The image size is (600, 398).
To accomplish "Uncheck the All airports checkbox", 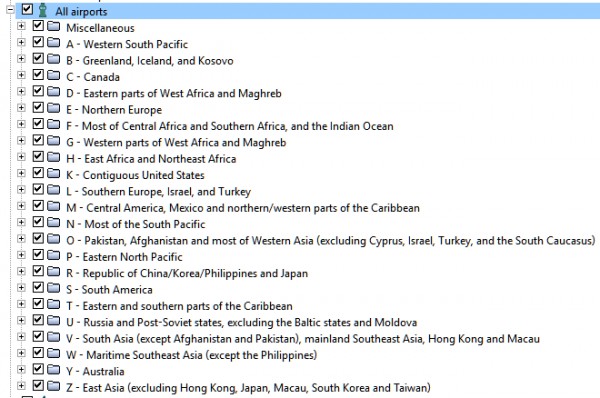I will pos(27,9).
